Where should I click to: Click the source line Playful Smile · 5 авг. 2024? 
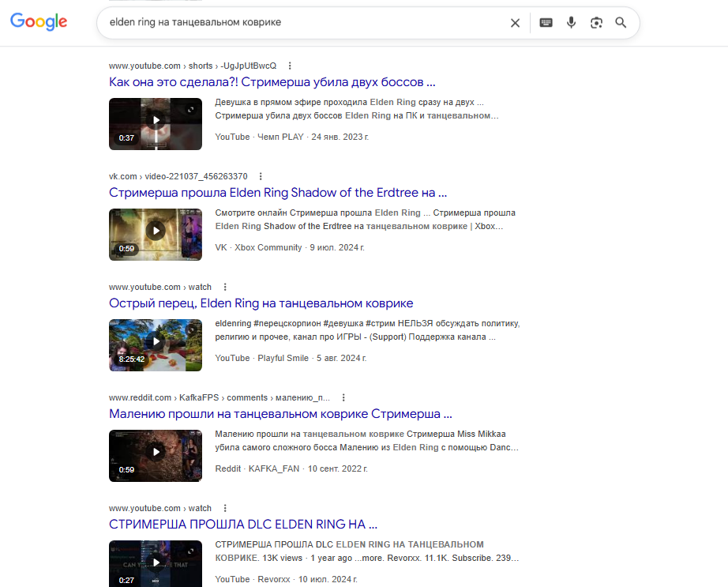(x=291, y=358)
